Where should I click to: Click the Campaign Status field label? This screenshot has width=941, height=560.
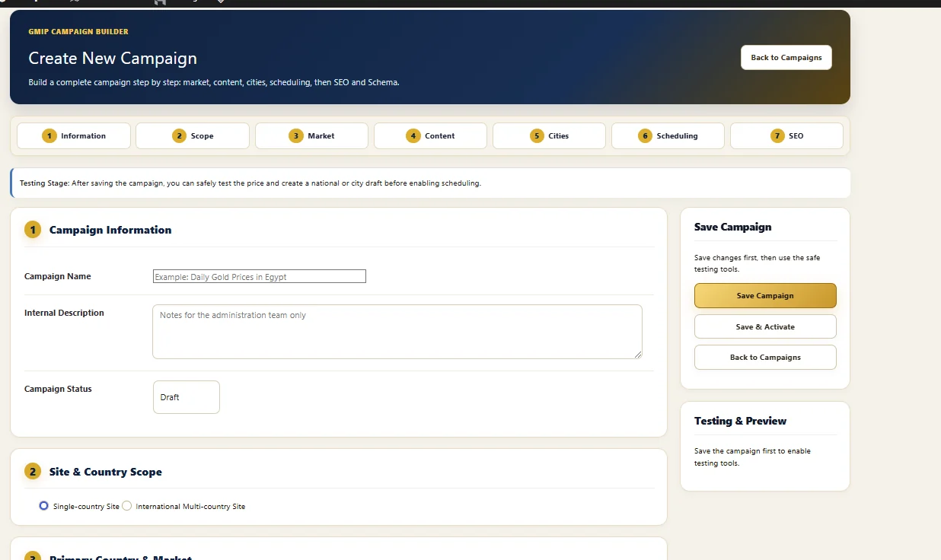[x=58, y=389]
